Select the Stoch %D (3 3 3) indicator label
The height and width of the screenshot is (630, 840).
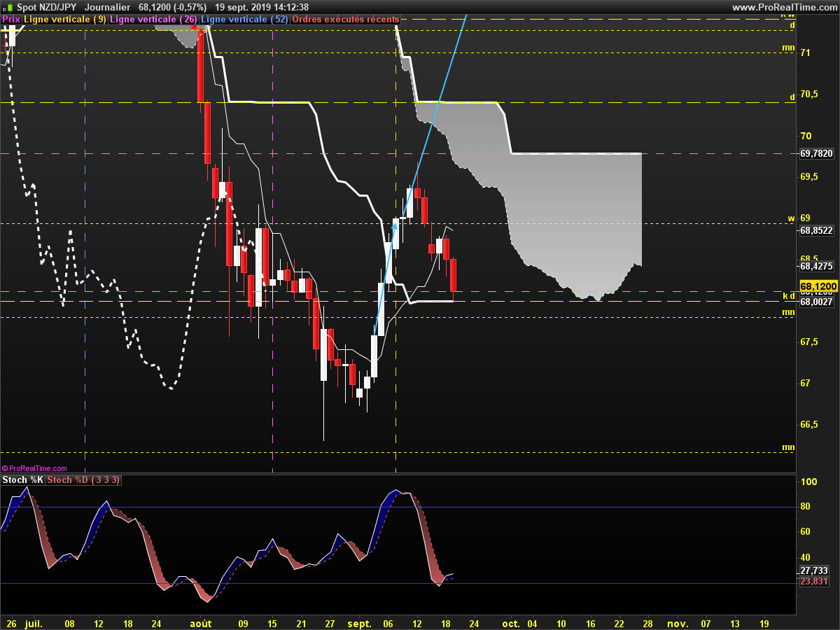(x=84, y=480)
